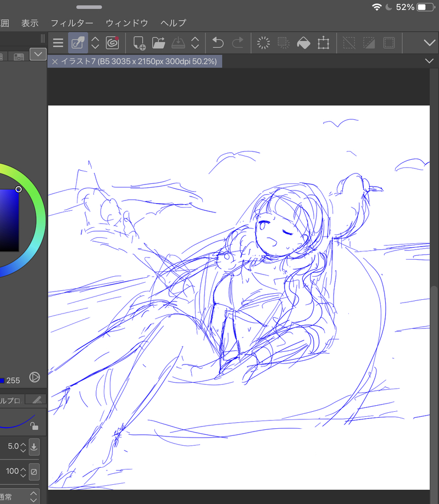Open the hamburger main menu icon
This screenshot has width=439, height=504.
click(58, 43)
